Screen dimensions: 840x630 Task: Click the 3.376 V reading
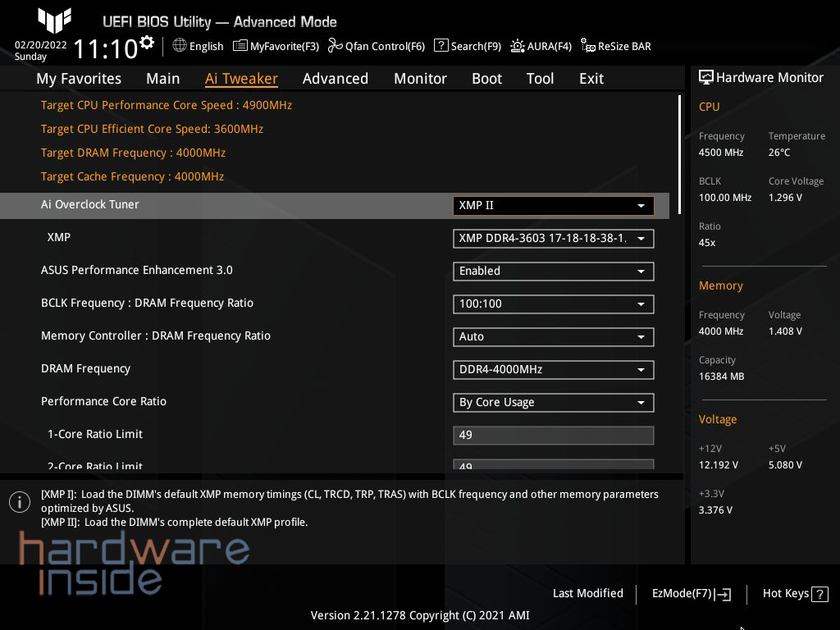[715, 510]
